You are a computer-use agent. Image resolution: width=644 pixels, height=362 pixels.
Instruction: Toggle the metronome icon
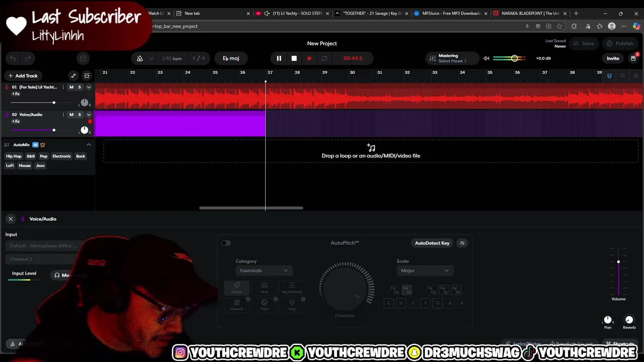[140, 58]
